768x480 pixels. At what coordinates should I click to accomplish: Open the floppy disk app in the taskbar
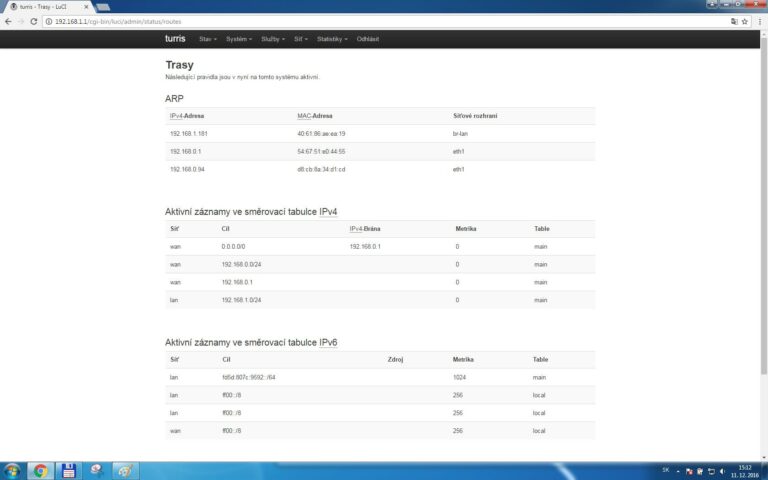coord(69,471)
